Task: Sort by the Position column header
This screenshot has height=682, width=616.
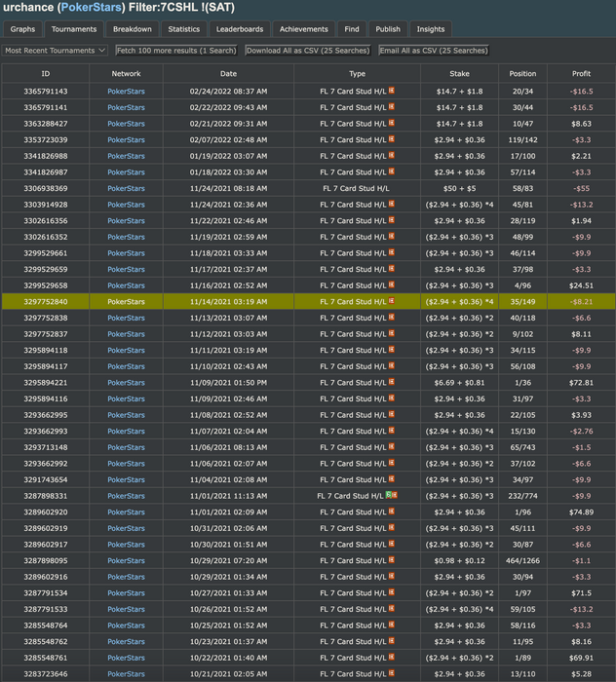Action: pos(522,73)
